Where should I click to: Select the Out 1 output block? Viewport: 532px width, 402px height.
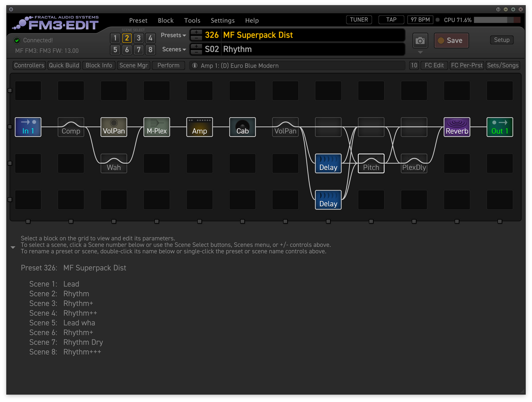[500, 127]
